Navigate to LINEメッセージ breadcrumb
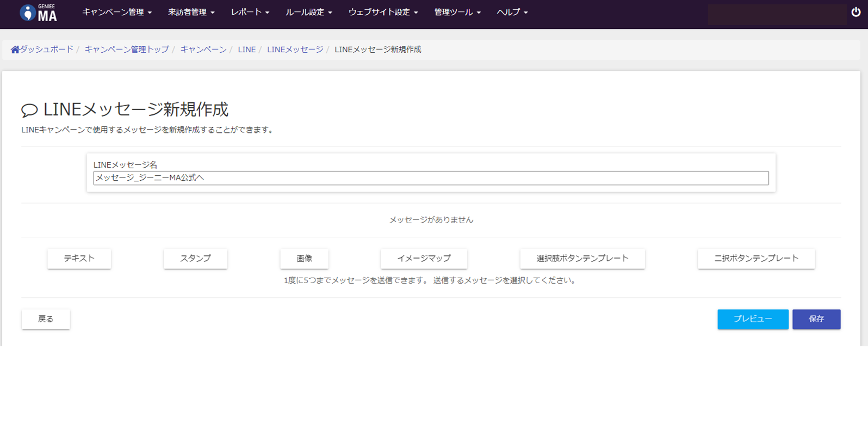 [295, 50]
